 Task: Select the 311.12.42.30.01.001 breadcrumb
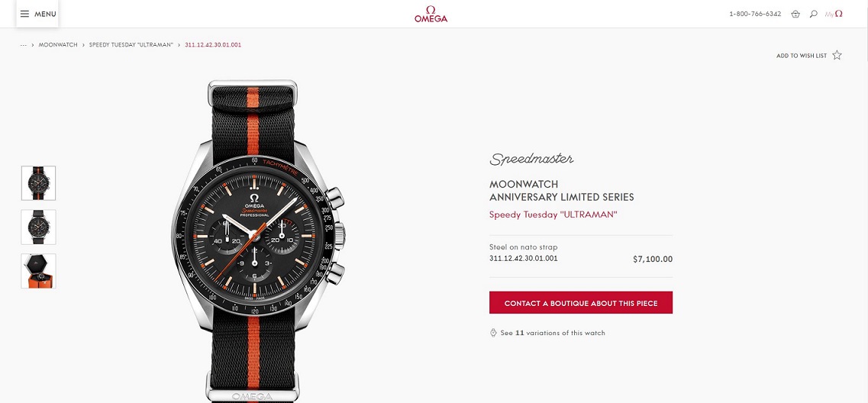click(x=213, y=45)
